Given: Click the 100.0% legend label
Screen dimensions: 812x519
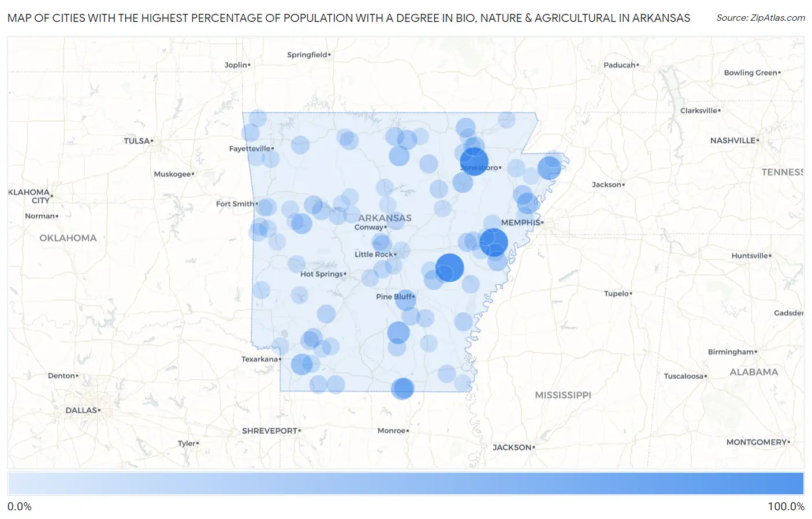Looking at the screenshot, I should click(x=786, y=507).
